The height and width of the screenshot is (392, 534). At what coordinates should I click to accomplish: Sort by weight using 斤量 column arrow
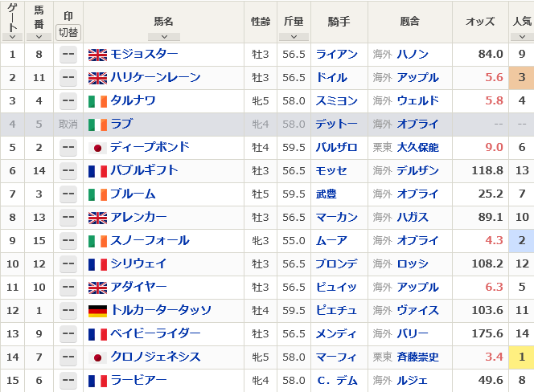(x=294, y=37)
